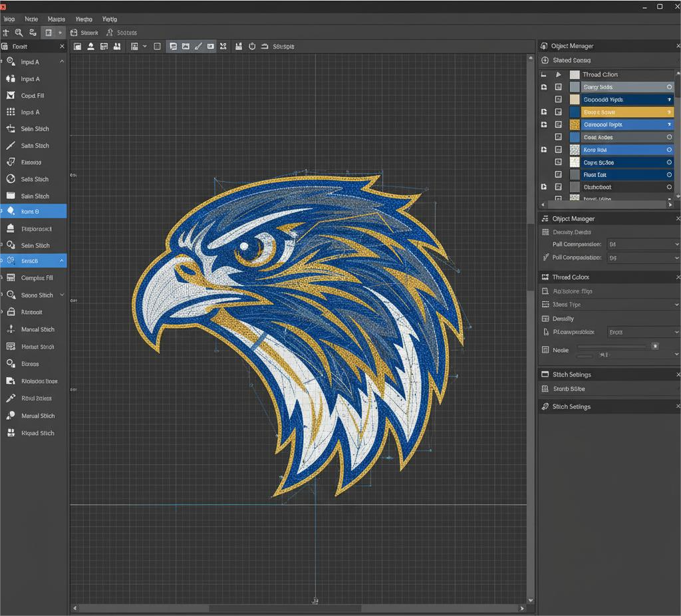The image size is (681, 616).
Task: Expand the Mees Tipe dropdown
Action: (676, 305)
